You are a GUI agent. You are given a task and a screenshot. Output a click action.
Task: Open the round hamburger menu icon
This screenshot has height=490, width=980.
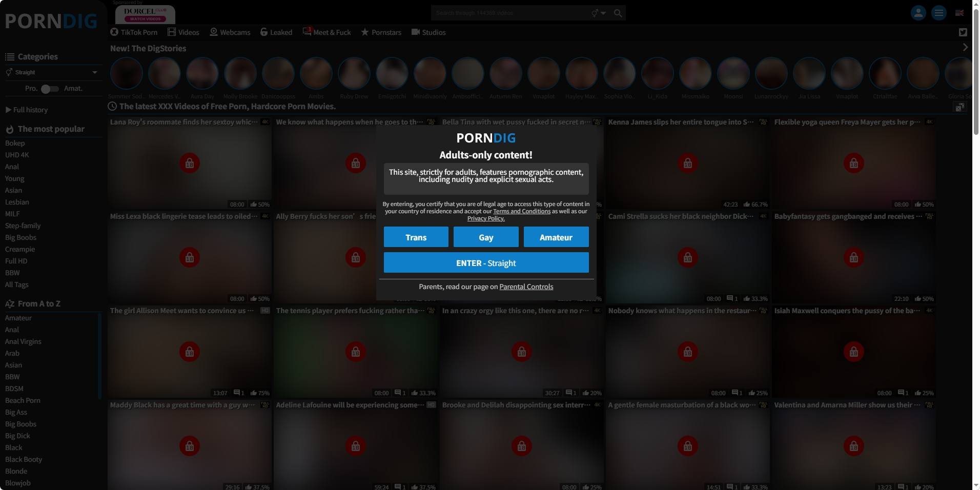(x=938, y=13)
